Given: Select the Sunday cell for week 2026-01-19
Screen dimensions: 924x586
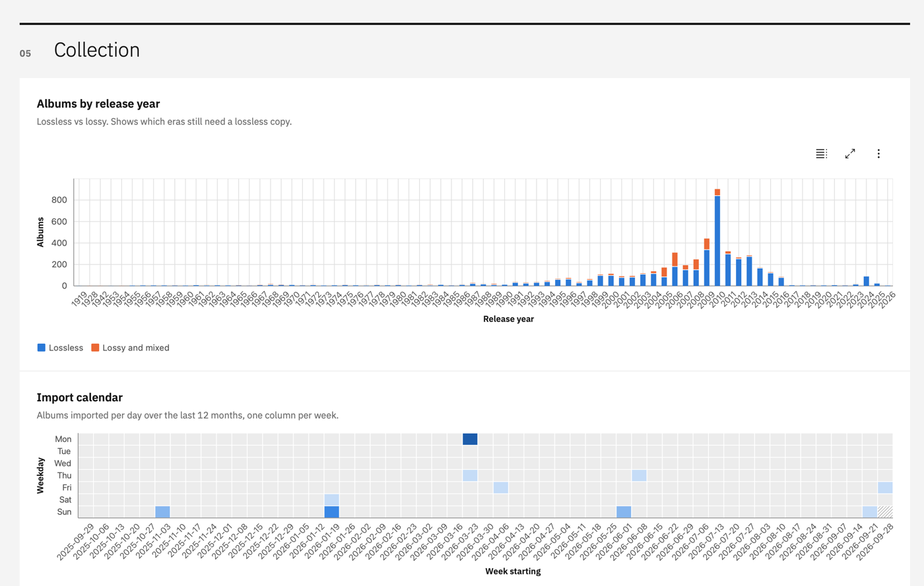Looking at the screenshot, I should [332, 511].
